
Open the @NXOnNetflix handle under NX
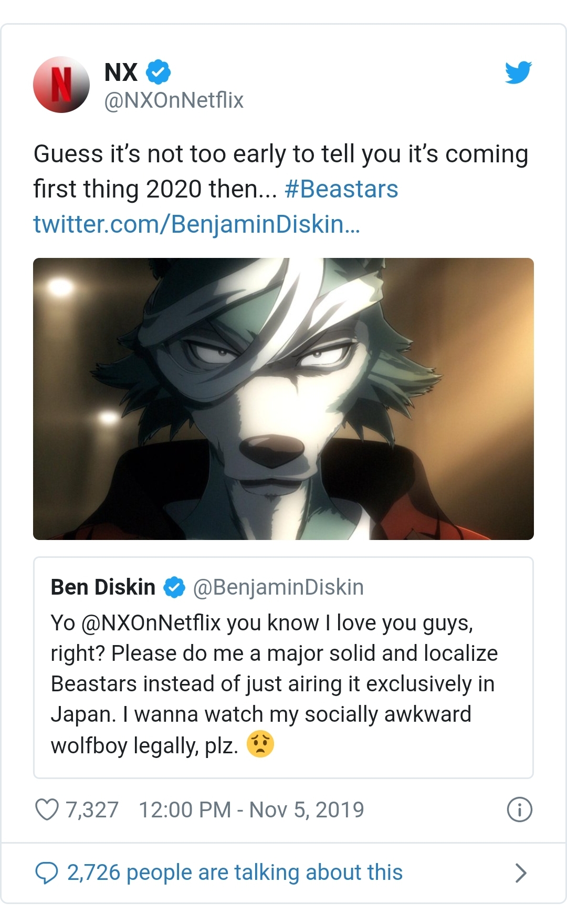click(174, 100)
